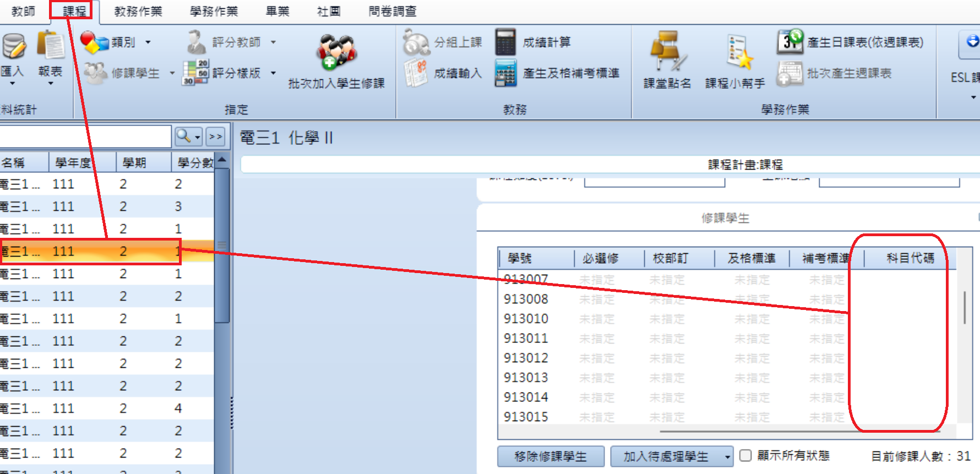Viewport: 980px width, 474px height.
Task: Click the 修課學生 section header
Action: click(726, 218)
